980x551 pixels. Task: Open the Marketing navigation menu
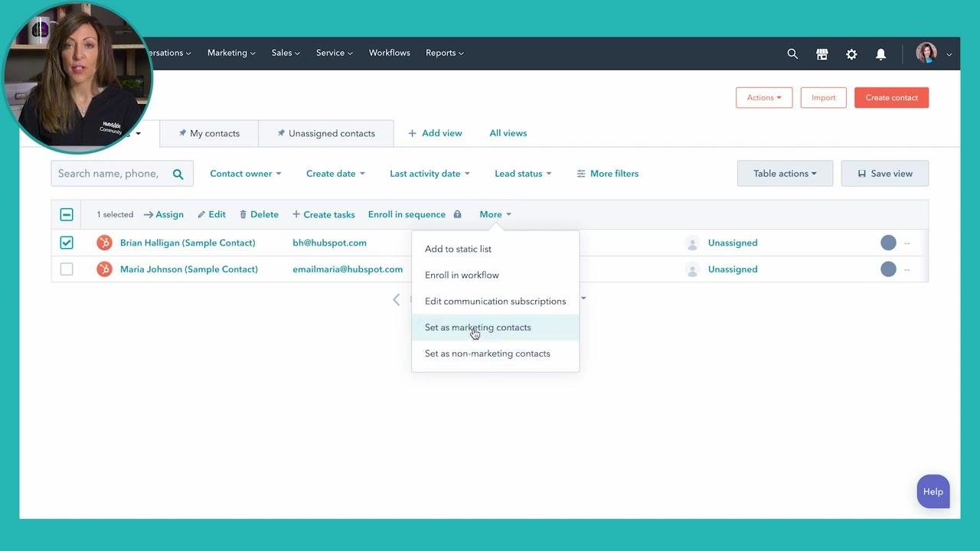(231, 53)
